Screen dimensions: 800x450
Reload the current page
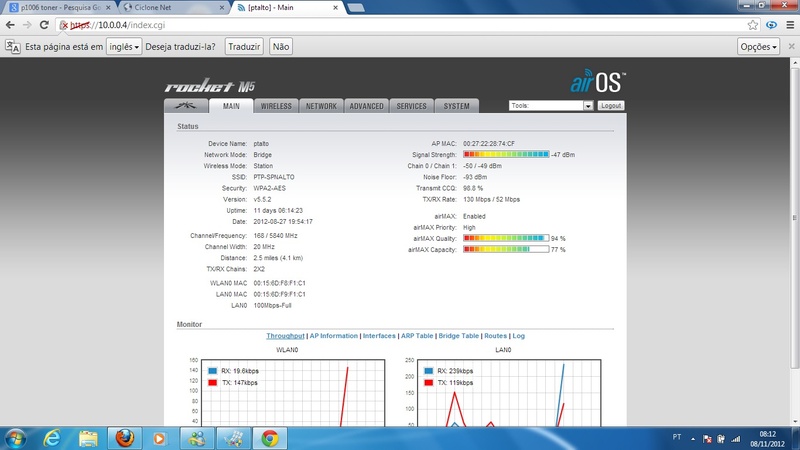(44, 25)
